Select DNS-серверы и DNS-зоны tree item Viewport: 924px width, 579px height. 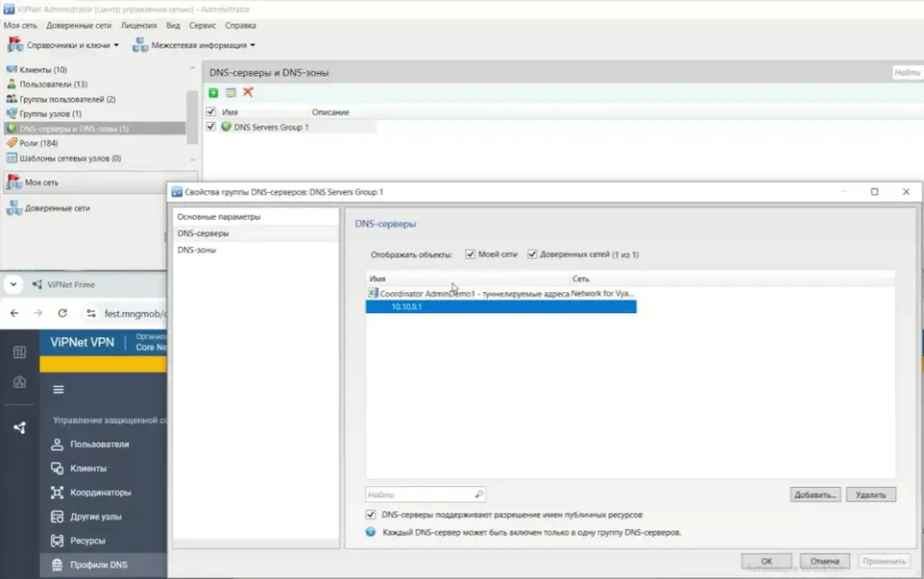click(94, 128)
